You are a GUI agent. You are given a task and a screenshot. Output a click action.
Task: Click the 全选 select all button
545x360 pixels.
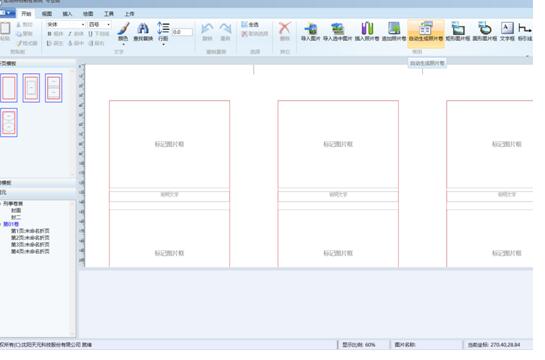tap(250, 24)
